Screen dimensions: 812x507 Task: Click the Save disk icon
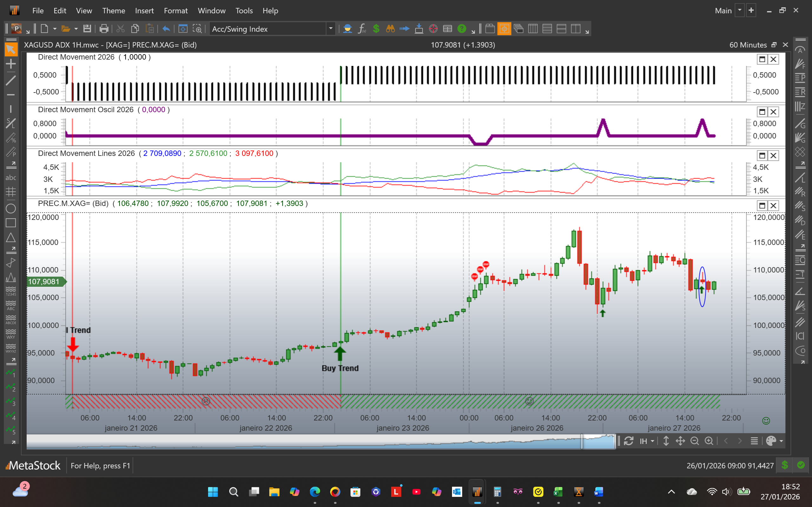(87, 29)
